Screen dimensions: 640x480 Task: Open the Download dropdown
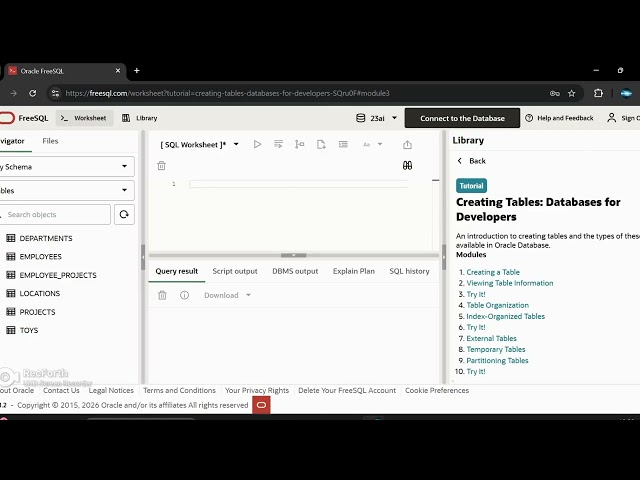point(227,295)
